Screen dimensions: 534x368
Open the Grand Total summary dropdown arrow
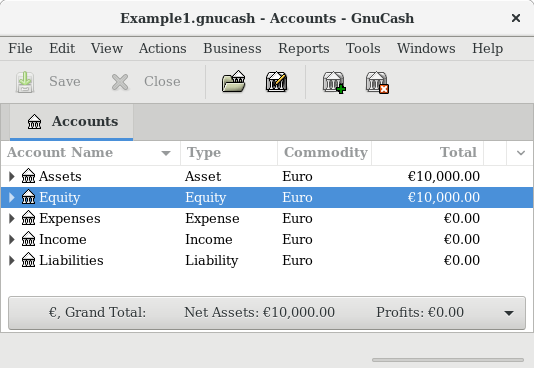pos(509,313)
